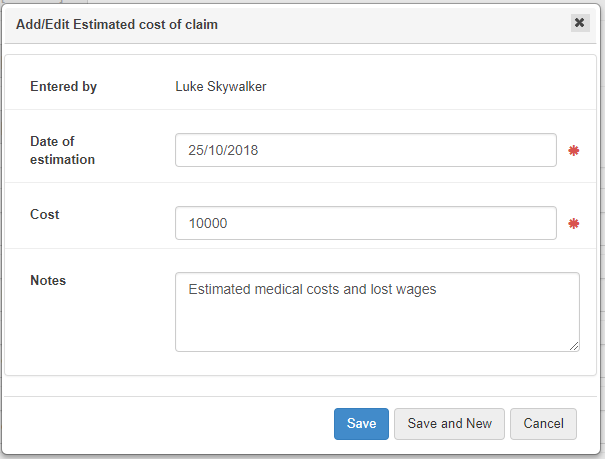
Task: Cancel the estimated cost entry
Action: click(x=543, y=423)
